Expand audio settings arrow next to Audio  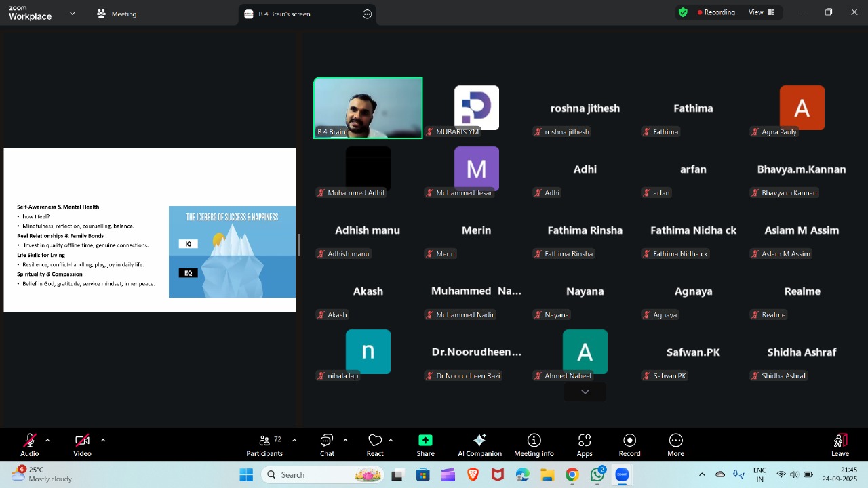pos(47,441)
